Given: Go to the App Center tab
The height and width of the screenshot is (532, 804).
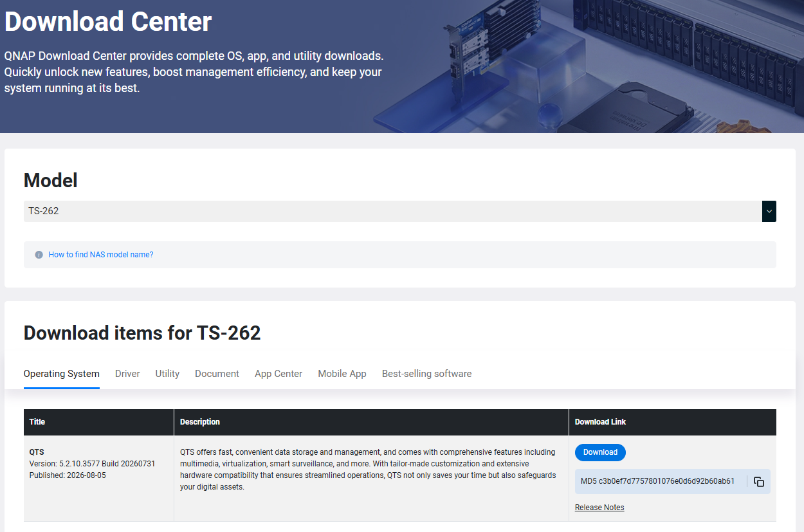Looking at the screenshot, I should pos(279,374).
